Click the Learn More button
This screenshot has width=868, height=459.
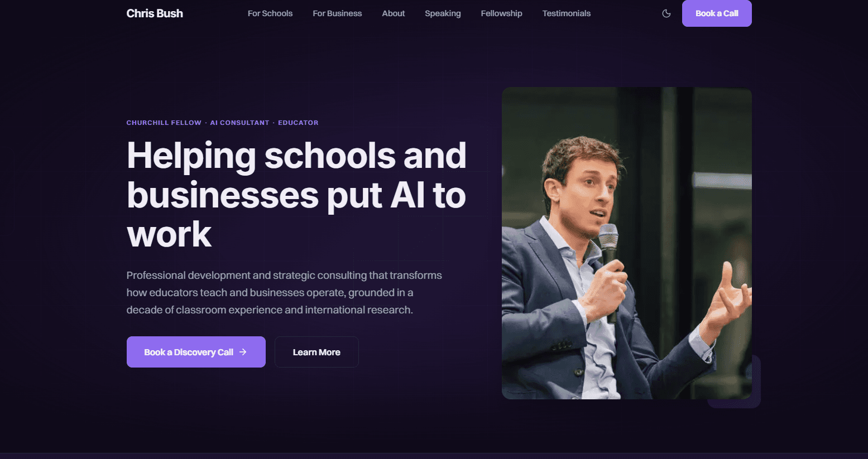coord(316,352)
